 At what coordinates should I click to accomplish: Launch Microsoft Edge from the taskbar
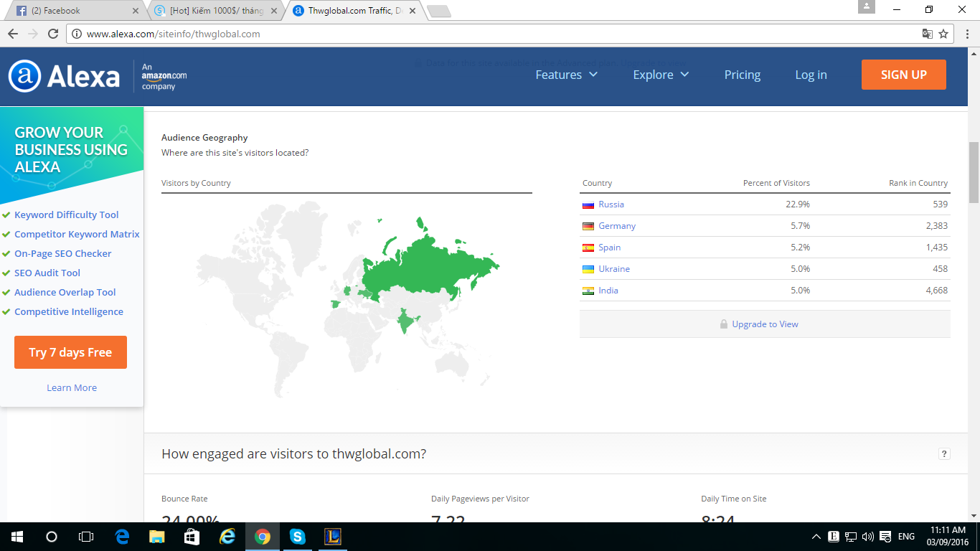coord(122,537)
